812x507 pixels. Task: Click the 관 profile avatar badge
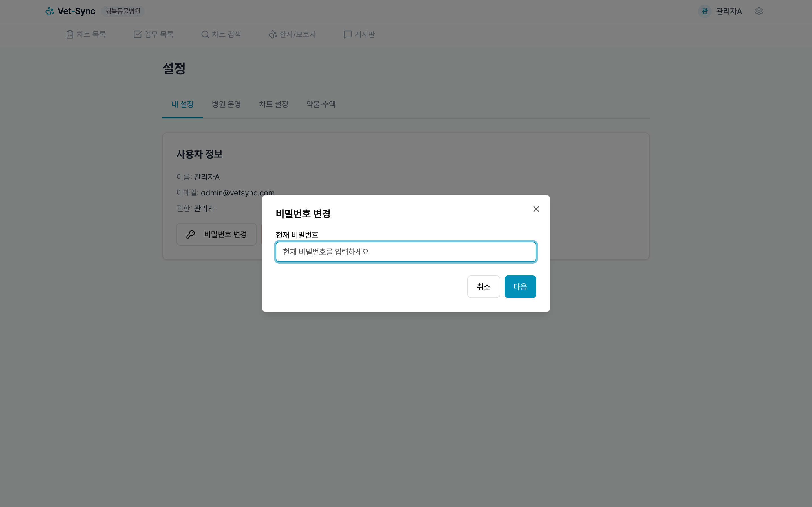tap(705, 11)
